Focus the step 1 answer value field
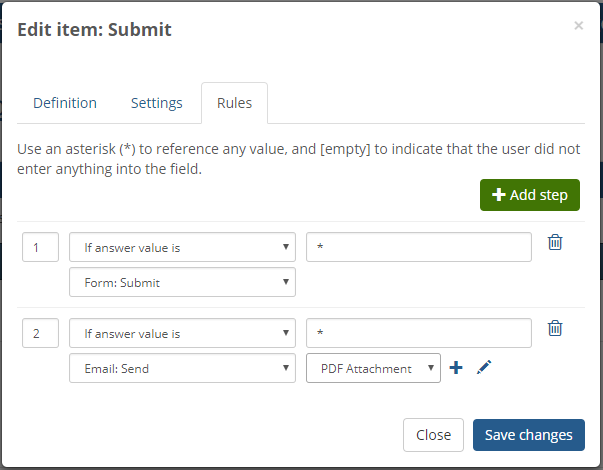Image resolution: width=603 pixels, height=470 pixels. tap(419, 247)
